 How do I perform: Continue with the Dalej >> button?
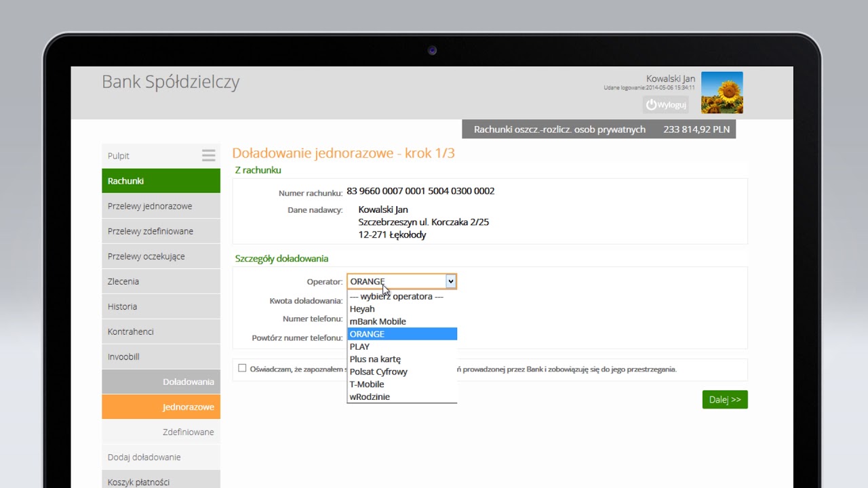tap(725, 400)
